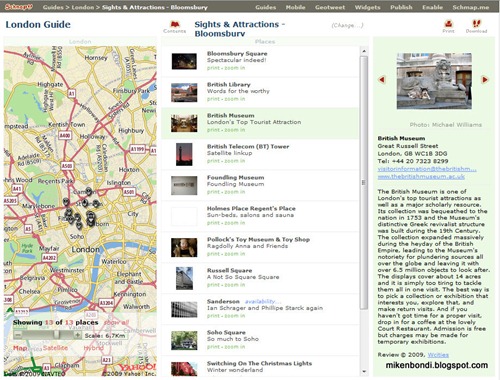Open the thebritishmuseum.ac.uk website link
The image size is (500, 380).
tap(421, 177)
